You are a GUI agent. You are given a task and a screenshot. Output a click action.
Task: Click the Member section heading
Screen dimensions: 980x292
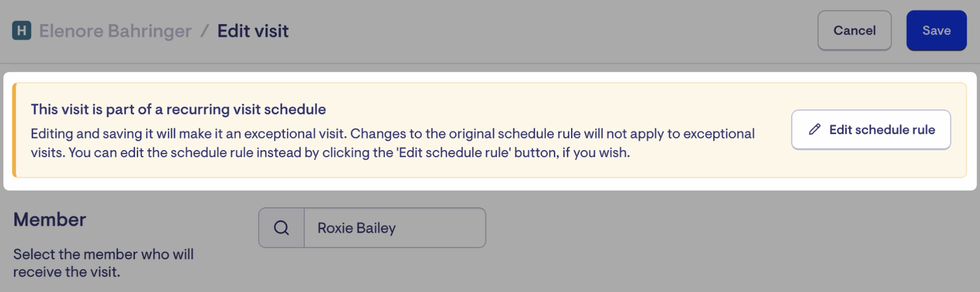50,220
